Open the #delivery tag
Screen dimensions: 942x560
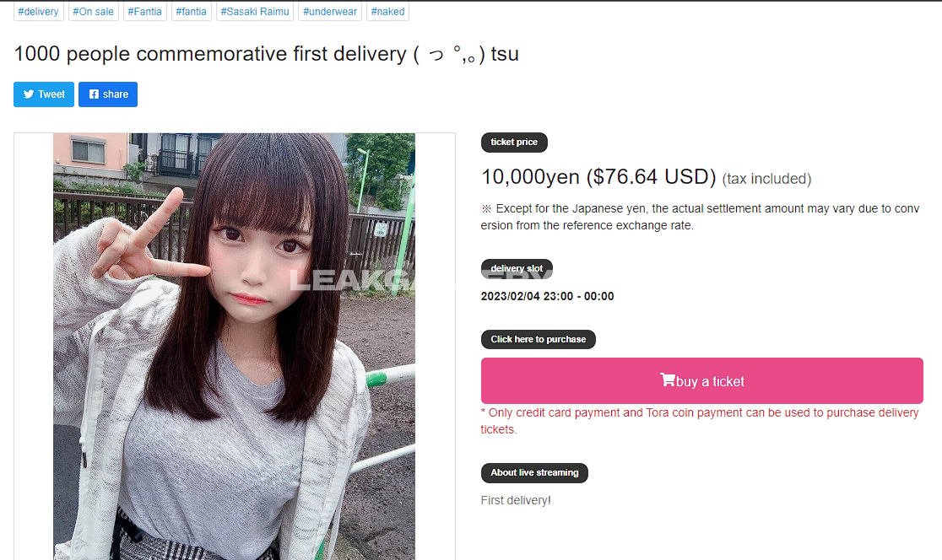(39, 12)
